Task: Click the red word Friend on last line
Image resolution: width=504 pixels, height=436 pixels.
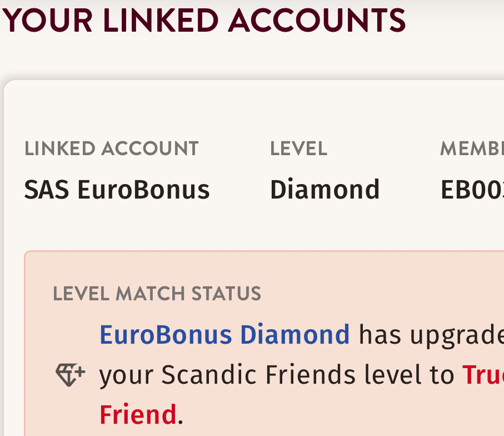Action: 137,415
